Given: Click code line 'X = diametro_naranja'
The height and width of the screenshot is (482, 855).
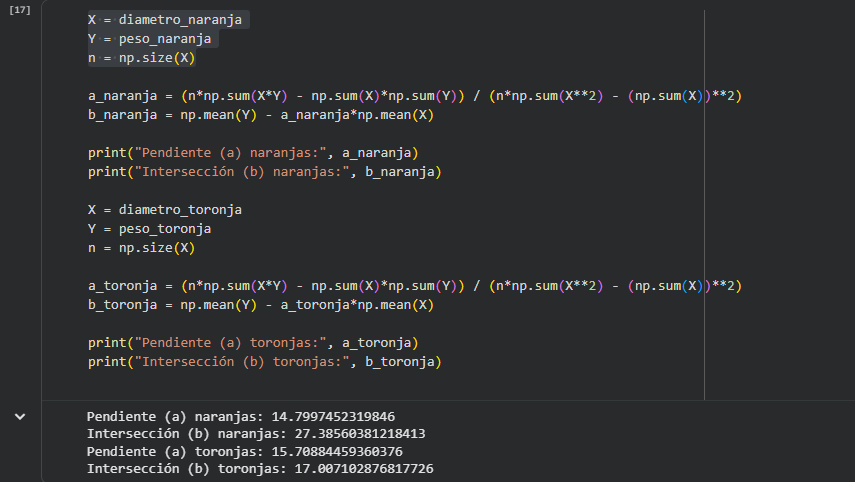Looking at the screenshot, I should click(165, 20).
